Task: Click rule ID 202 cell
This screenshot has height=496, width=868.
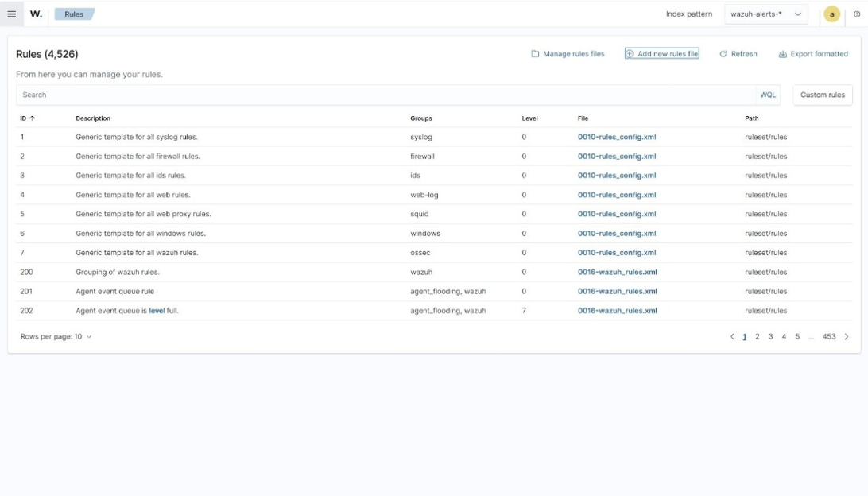Action: click(x=26, y=311)
